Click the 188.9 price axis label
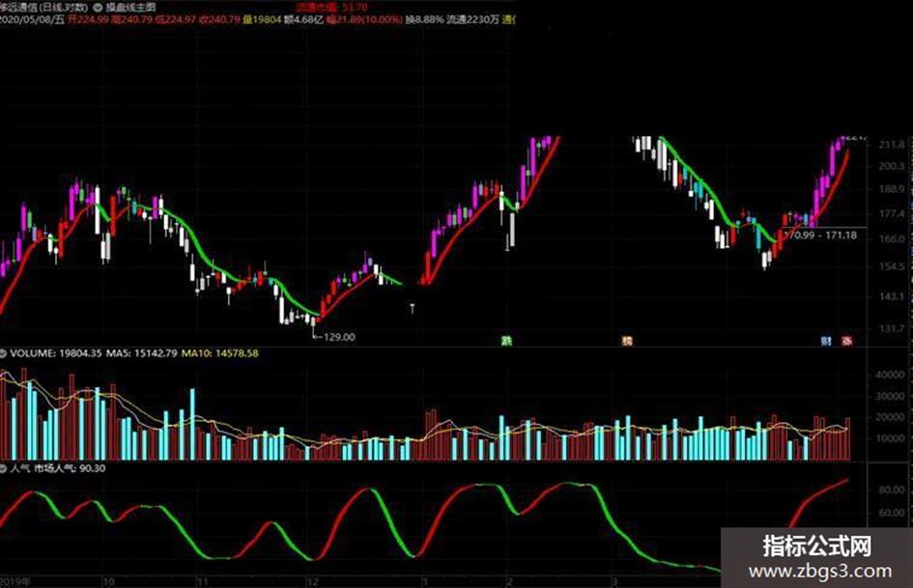Viewport: 913px width, 588px height. tap(892, 189)
